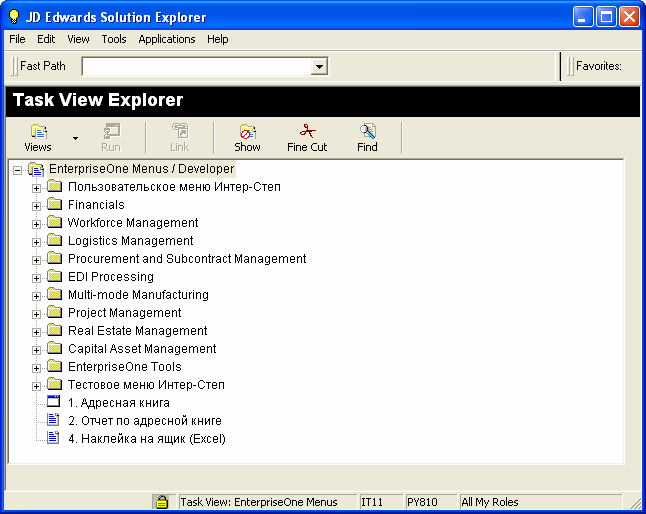Expand the Пользовательское меню Интер-Степ node
The image size is (646, 514).
[36, 188]
